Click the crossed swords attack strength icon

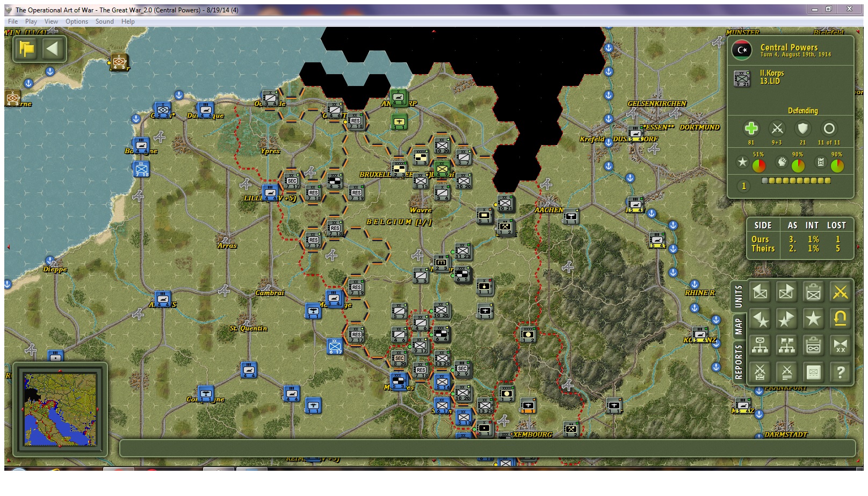click(x=777, y=128)
